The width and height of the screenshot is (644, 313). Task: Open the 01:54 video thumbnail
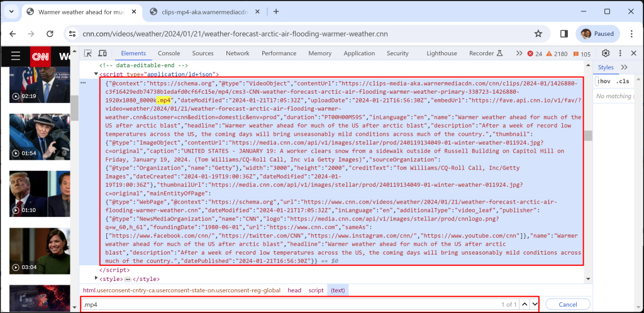coord(38,136)
